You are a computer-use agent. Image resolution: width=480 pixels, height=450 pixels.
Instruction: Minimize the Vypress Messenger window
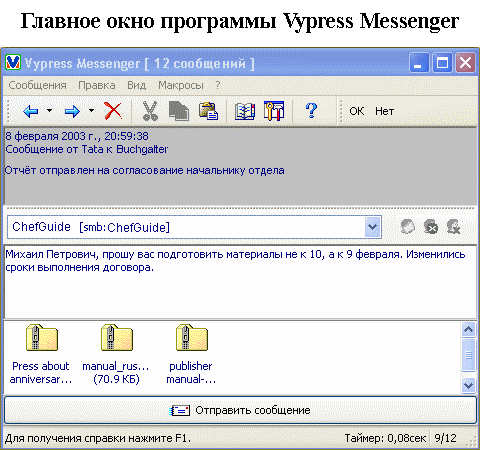pyautogui.click(x=419, y=62)
